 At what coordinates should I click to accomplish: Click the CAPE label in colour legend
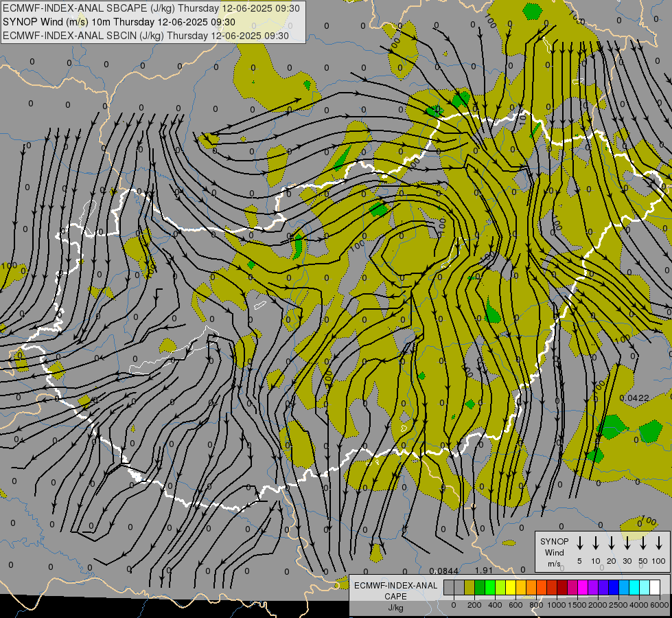point(395,597)
